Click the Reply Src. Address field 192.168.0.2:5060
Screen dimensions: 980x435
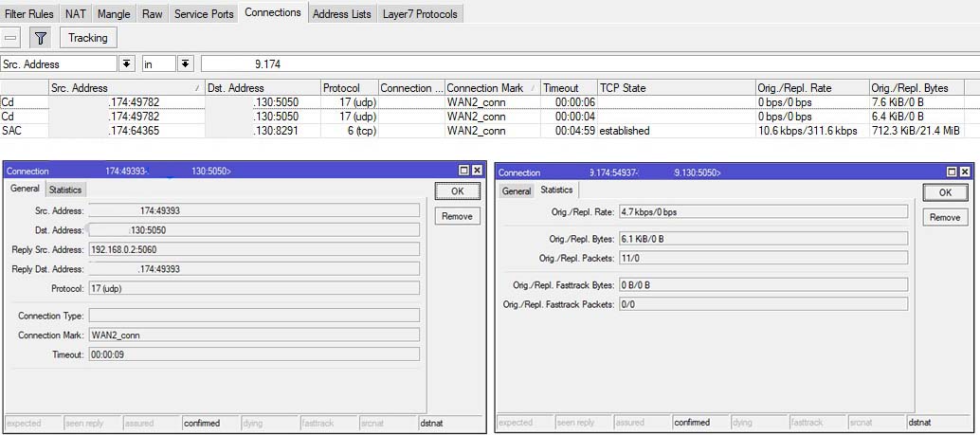[254, 249]
